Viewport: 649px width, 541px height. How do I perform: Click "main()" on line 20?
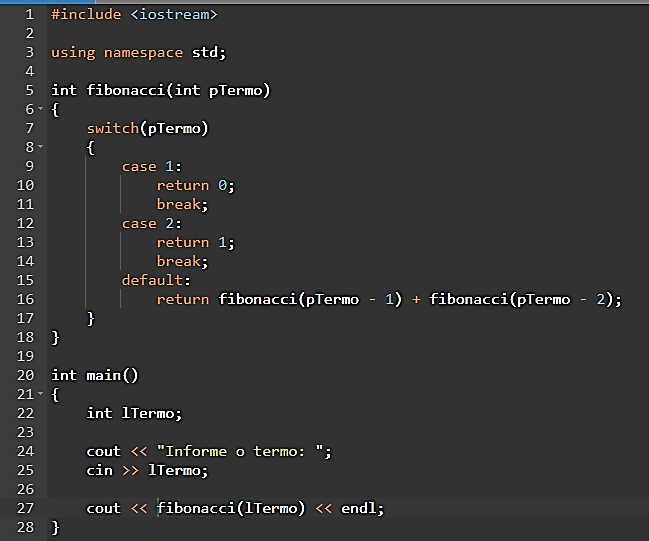(112, 375)
